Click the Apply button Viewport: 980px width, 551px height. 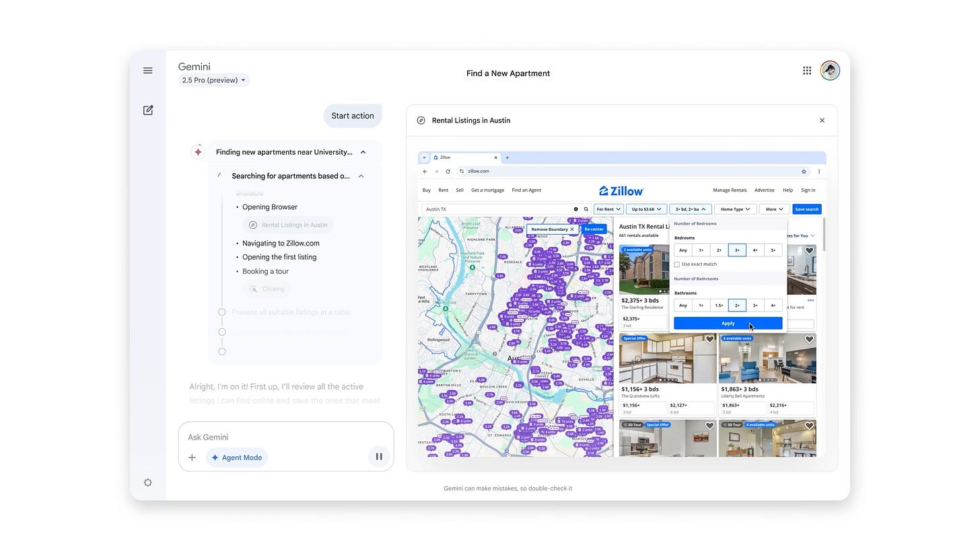[728, 324]
